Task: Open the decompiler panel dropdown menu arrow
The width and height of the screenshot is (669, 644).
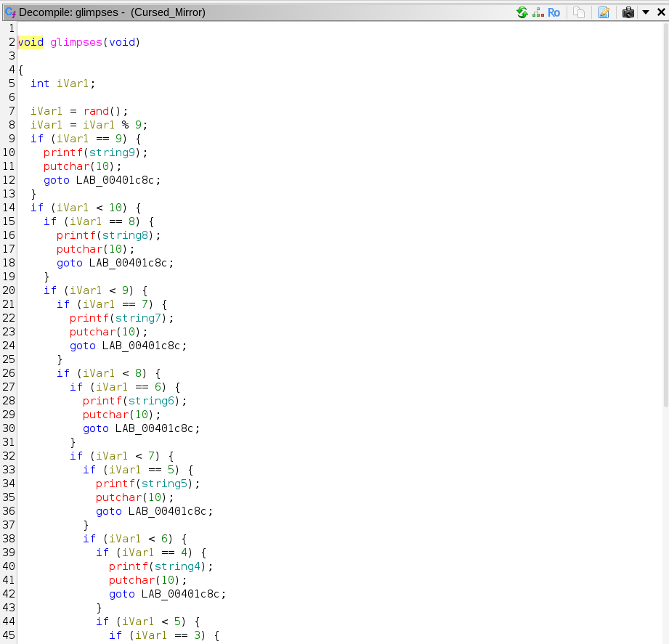Action: [x=646, y=12]
